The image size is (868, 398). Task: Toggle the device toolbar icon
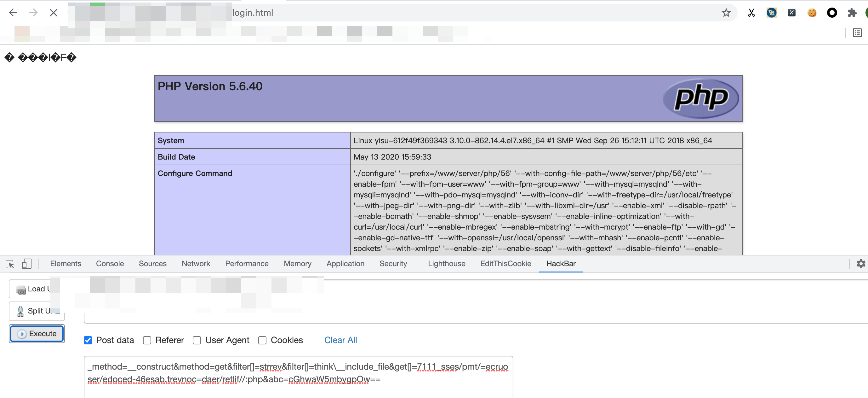click(26, 263)
